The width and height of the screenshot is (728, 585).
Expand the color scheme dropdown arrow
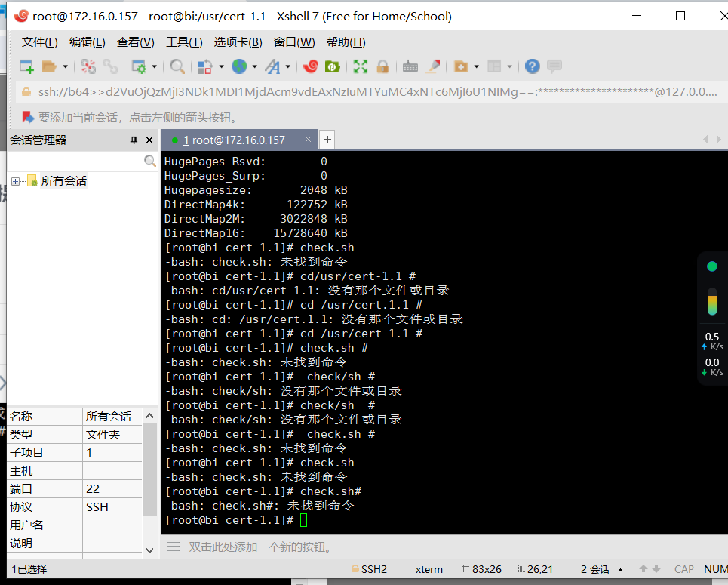point(221,67)
